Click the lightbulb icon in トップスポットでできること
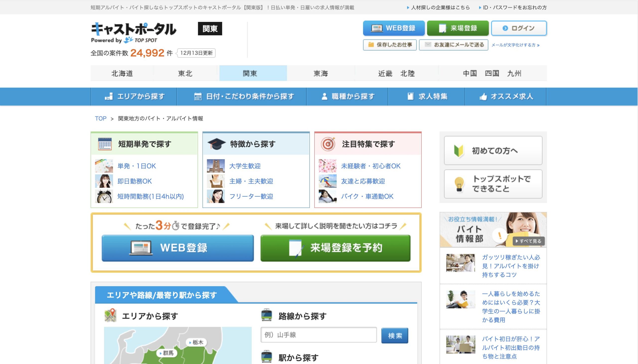Screen dimensions: 638x364 point(459,184)
